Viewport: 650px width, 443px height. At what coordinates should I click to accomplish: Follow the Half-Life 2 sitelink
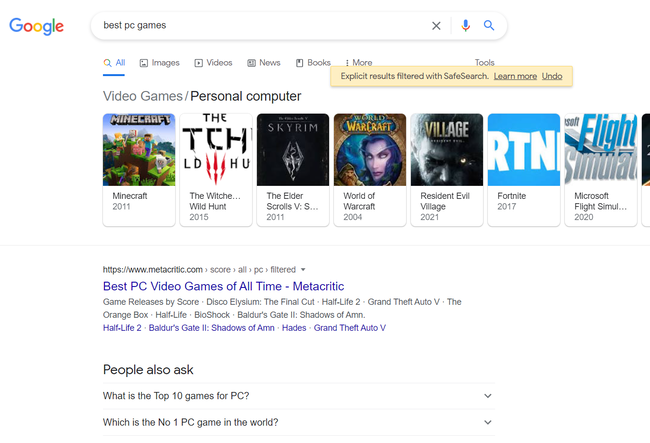pyautogui.click(x=122, y=328)
